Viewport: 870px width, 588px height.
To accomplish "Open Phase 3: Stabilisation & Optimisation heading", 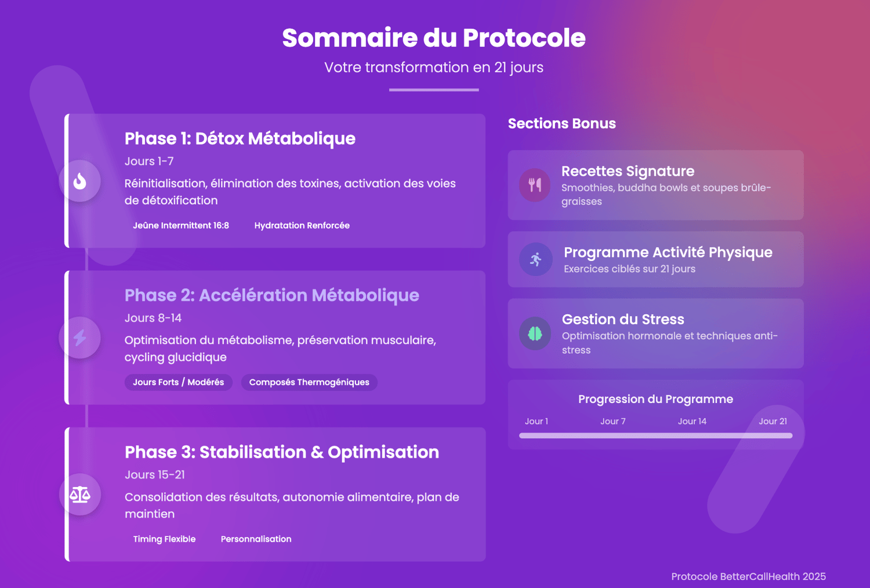I will click(281, 452).
